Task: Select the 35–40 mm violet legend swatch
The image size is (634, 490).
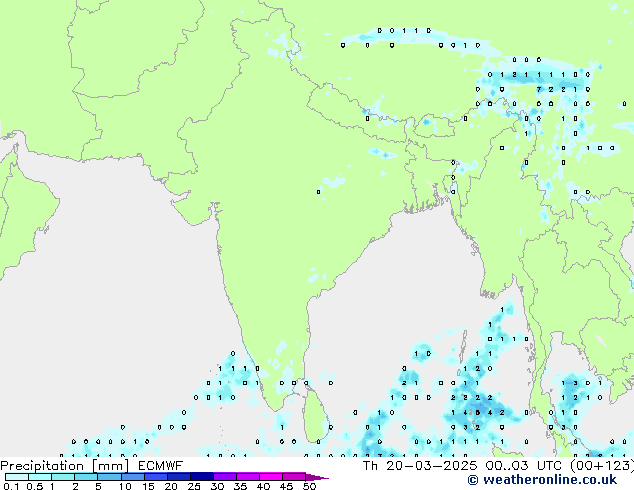Action: click(x=247, y=477)
